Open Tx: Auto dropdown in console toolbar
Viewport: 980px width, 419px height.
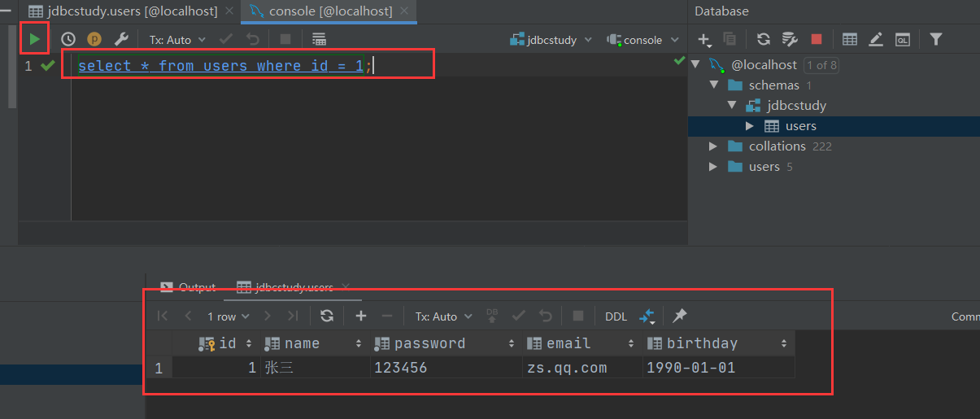[x=176, y=39]
